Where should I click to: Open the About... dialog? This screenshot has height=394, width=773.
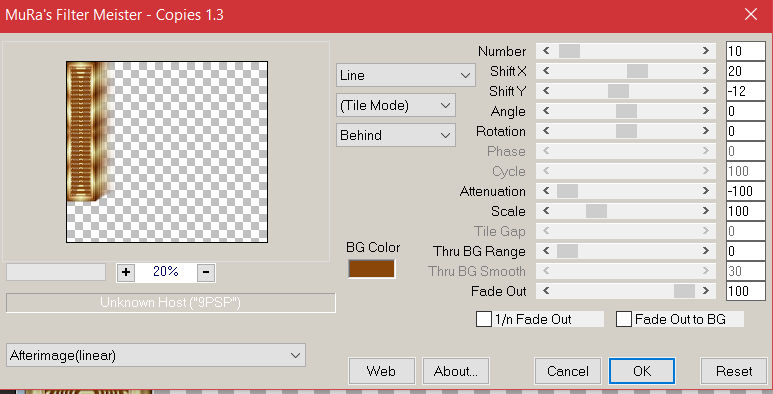[x=456, y=371]
